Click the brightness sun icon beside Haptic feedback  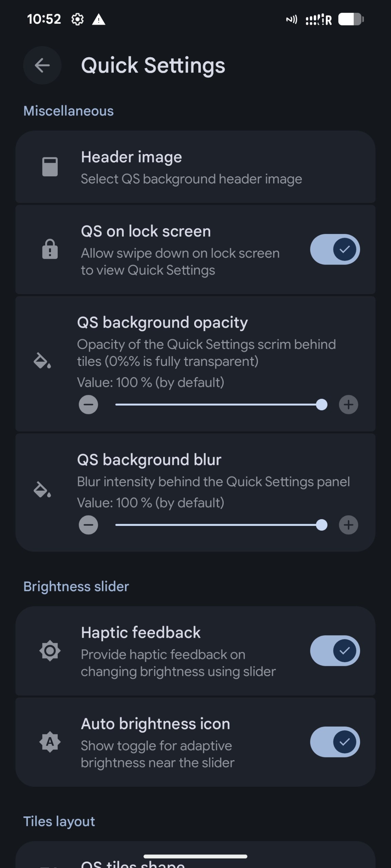tap(50, 651)
